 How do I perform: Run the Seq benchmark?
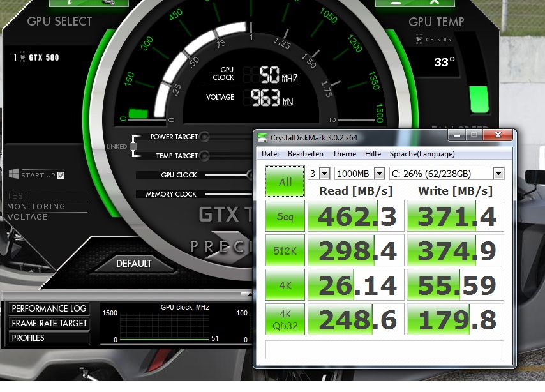tap(285, 216)
